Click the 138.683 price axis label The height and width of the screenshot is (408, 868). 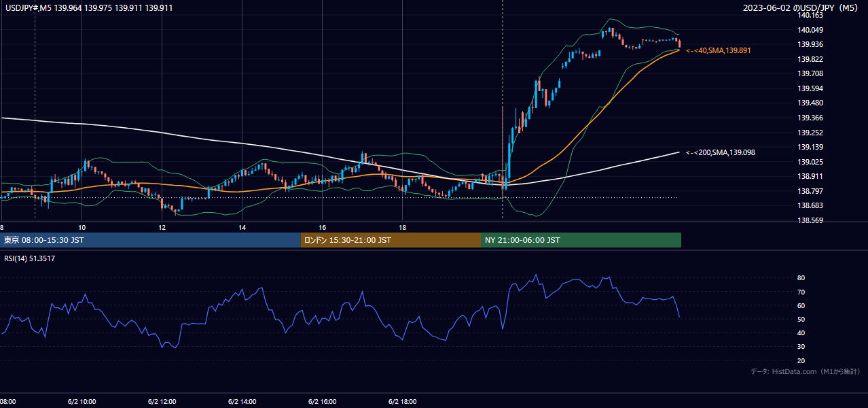811,205
